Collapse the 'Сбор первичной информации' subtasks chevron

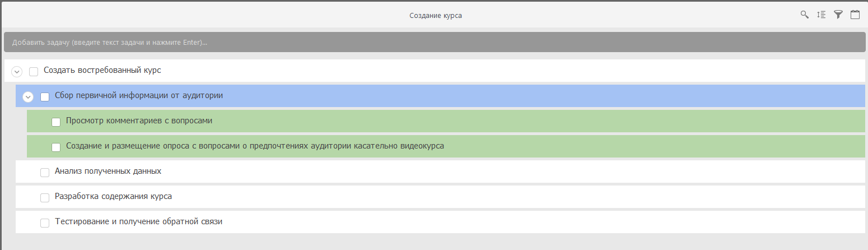pos(28,97)
